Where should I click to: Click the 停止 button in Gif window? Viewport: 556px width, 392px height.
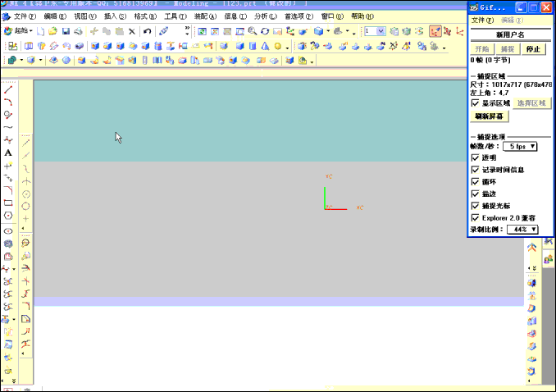coord(533,49)
